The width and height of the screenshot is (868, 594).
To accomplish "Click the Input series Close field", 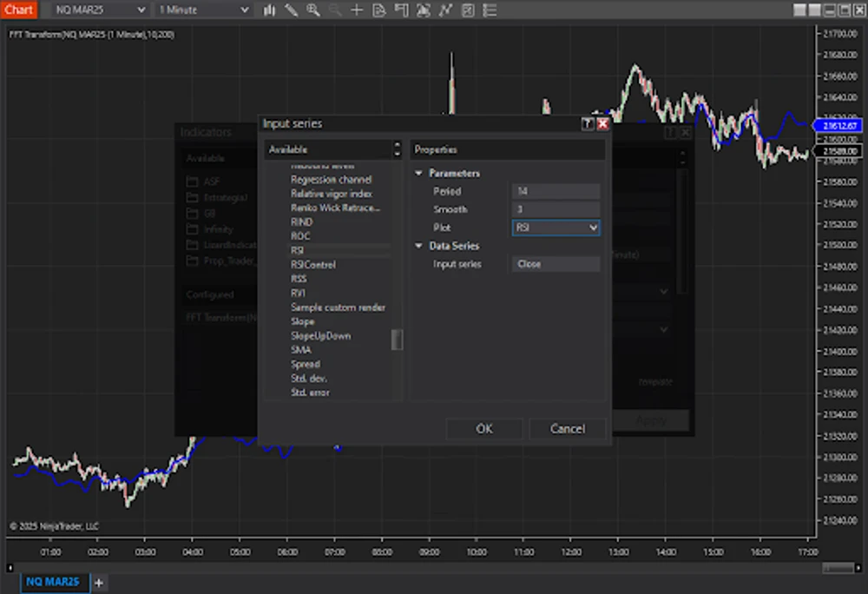I will (x=556, y=264).
